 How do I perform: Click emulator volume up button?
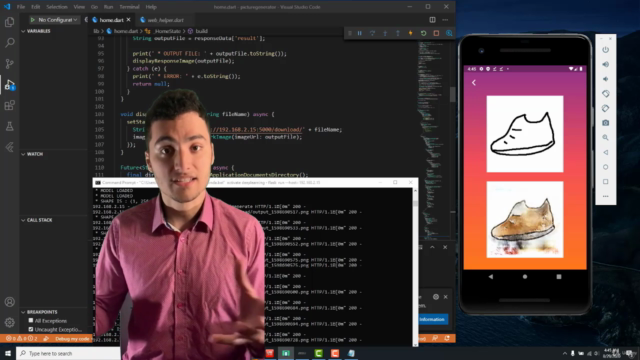(x=606, y=64)
